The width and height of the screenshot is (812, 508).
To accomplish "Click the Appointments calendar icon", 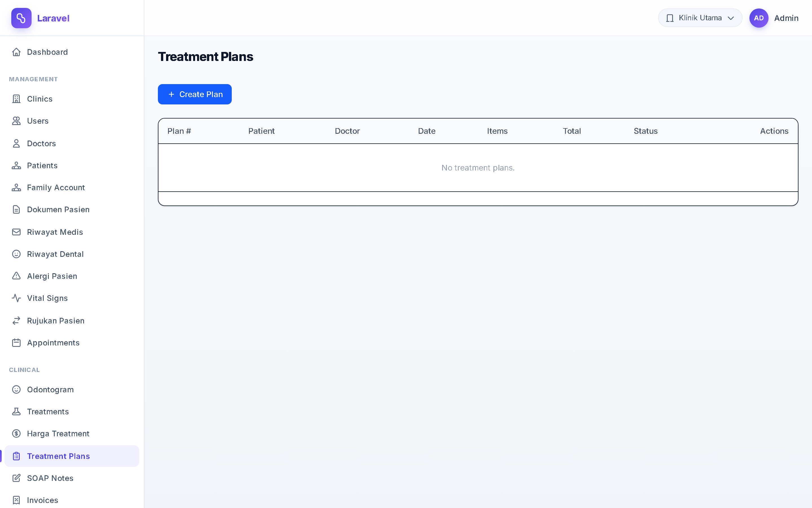I will tap(16, 343).
